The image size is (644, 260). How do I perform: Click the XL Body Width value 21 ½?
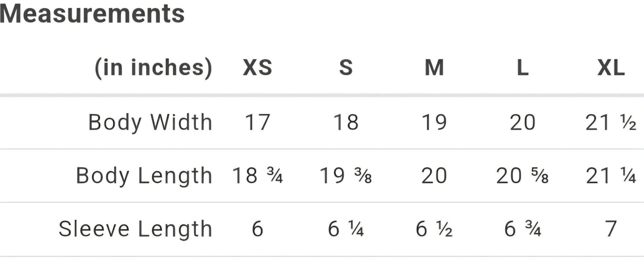pos(611,123)
